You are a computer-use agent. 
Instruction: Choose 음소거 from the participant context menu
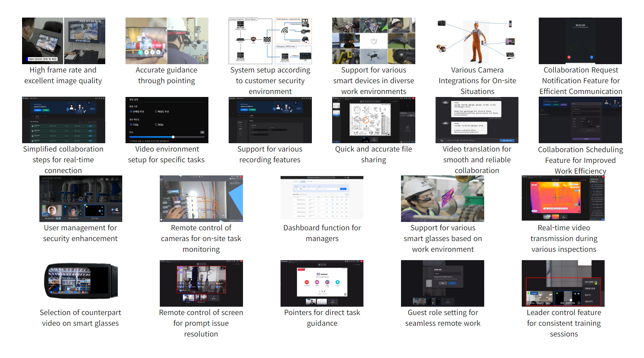click(588, 295)
